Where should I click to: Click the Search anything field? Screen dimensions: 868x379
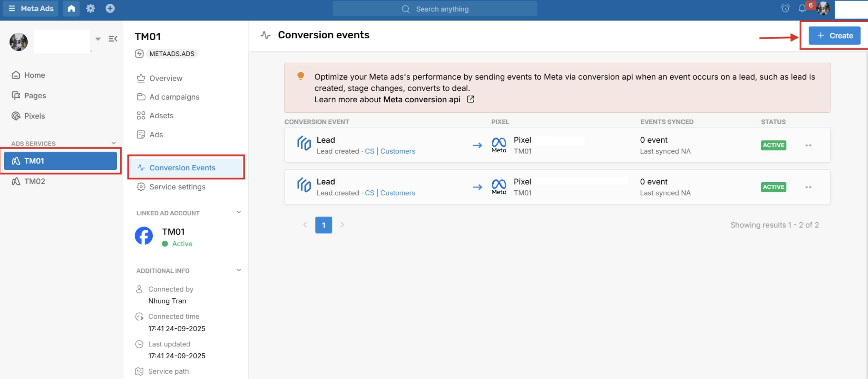pos(435,9)
